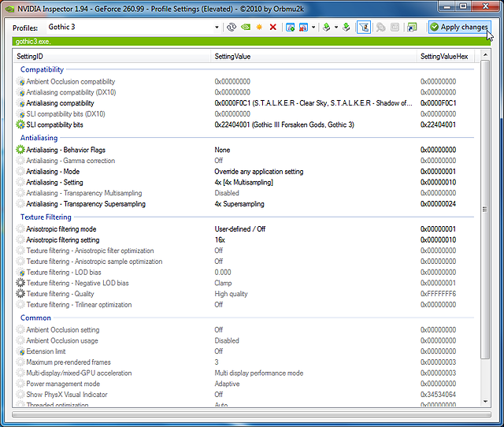Image resolution: width=504 pixels, height=427 pixels.
Task: Select the Antialiasing - Gamma correction row
Action: [246, 161]
